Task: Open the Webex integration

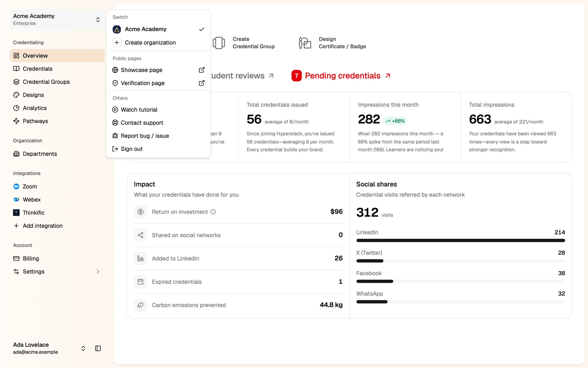Action: (x=57, y=199)
